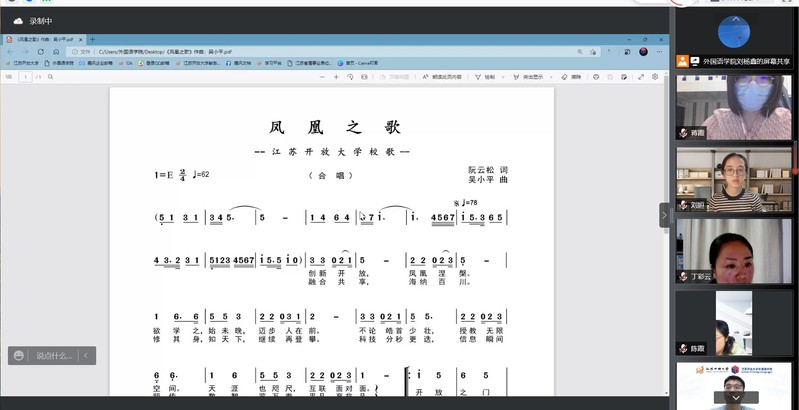Image resolution: width=799 pixels, height=410 pixels.
Task: Select the 绘制 draw tool
Action: click(x=485, y=77)
